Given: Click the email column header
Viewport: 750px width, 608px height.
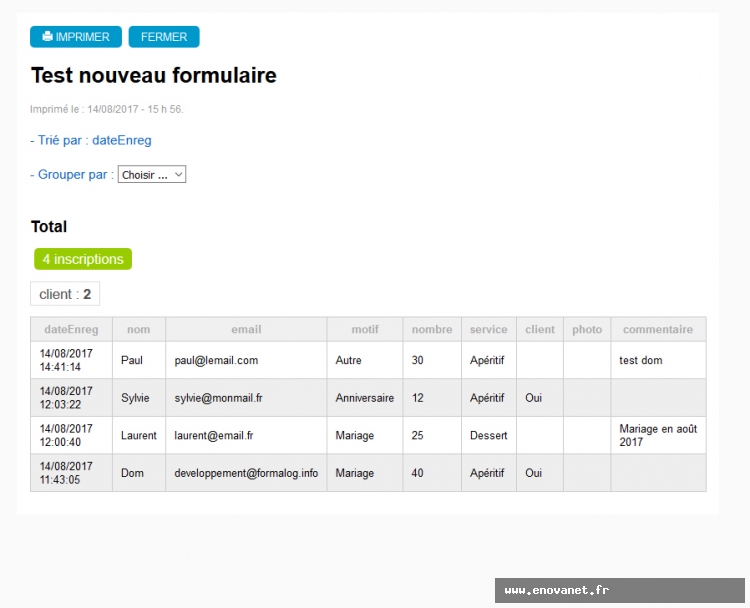Looking at the screenshot, I should click(246, 329).
